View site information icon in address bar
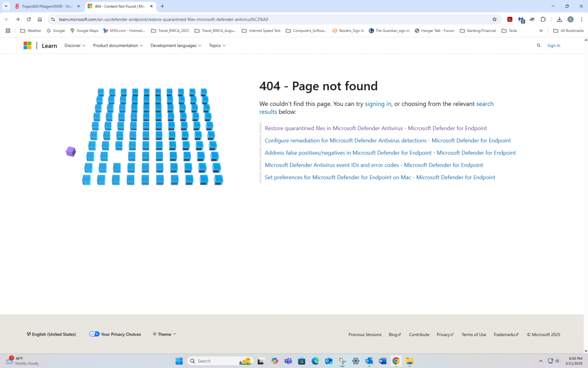The width and height of the screenshot is (588, 368). pos(53,19)
